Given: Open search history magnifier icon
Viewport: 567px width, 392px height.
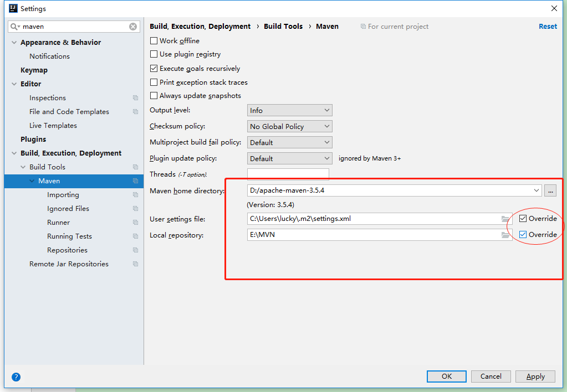Looking at the screenshot, I should [15, 27].
